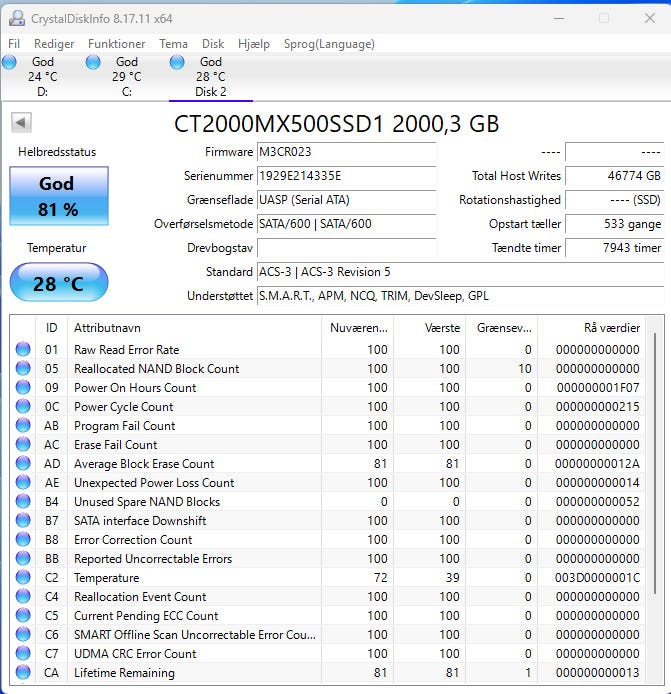Click the God 81 % health status button

click(58, 196)
